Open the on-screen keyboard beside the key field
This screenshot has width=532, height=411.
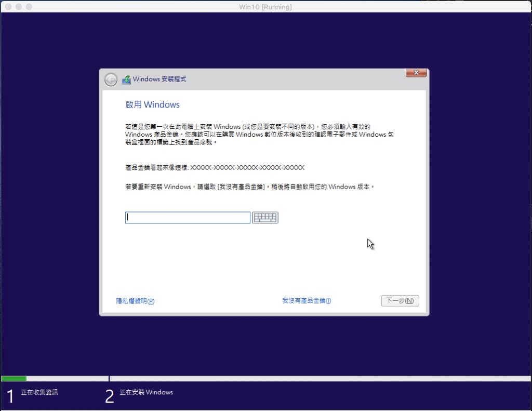(x=265, y=217)
